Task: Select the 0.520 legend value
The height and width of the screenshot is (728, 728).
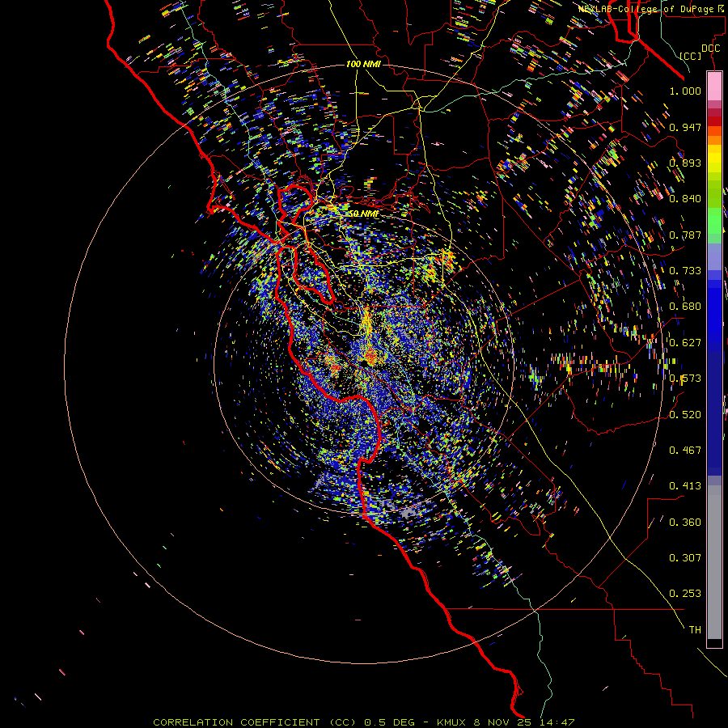Action: [685, 415]
